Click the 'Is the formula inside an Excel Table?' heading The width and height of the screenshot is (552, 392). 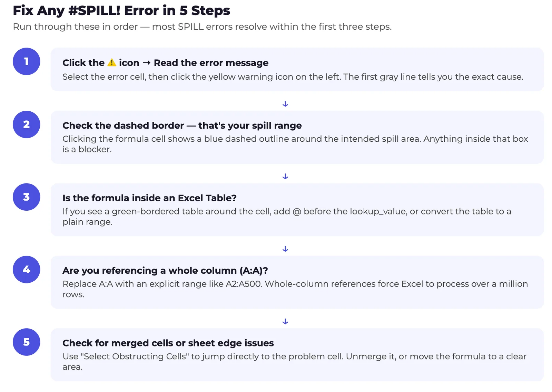click(149, 198)
